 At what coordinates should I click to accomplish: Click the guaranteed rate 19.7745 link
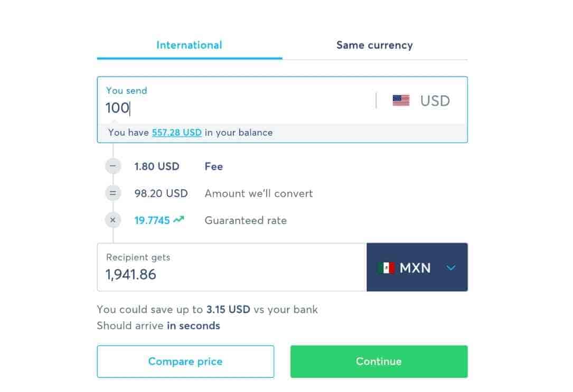tap(152, 220)
